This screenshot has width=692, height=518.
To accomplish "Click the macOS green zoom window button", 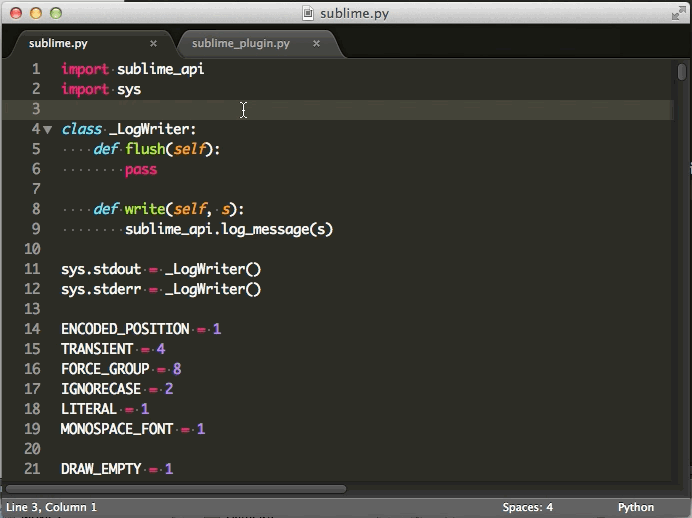I will (56, 13).
